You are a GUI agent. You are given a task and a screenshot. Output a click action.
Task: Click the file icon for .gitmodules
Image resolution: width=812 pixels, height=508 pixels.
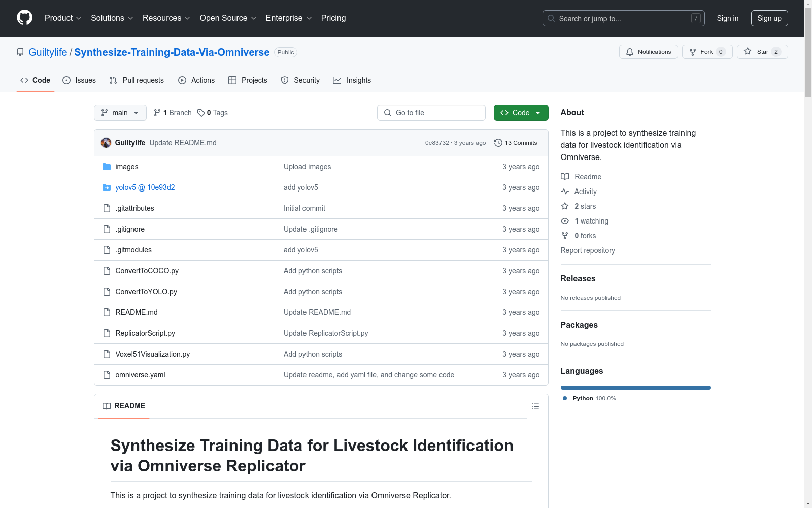coord(107,250)
